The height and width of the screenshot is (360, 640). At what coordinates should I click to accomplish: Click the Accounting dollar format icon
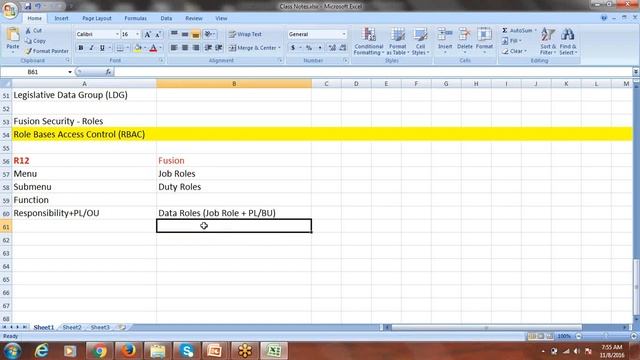tap(293, 48)
